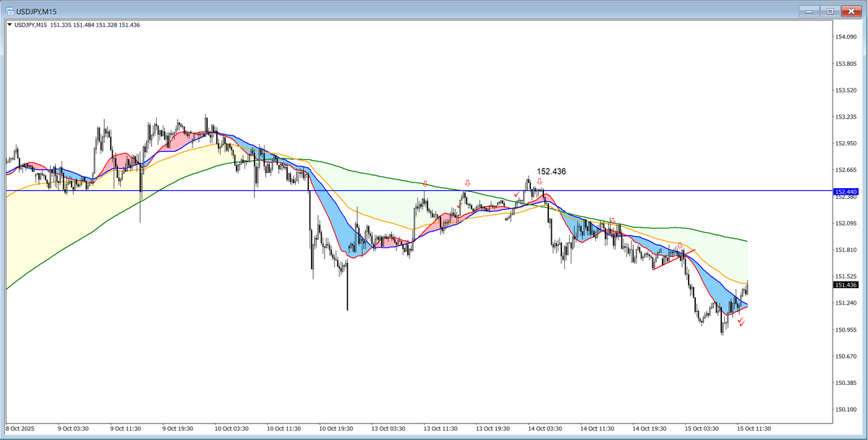868x440 pixels.
Task: Click the '9 Oct 19:30' time axis label
Action: click(x=177, y=428)
